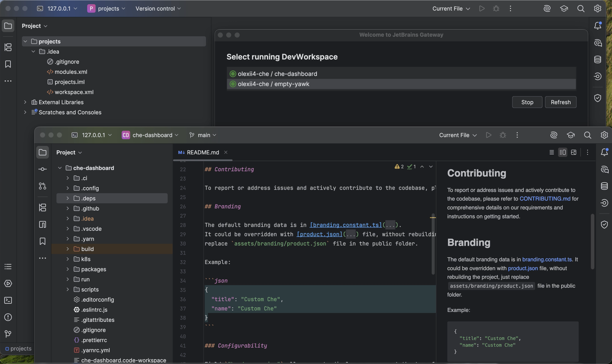This screenshot has height=364, width=612.
Task: Open the Git tool window icon
Action: tap(8, 334)
